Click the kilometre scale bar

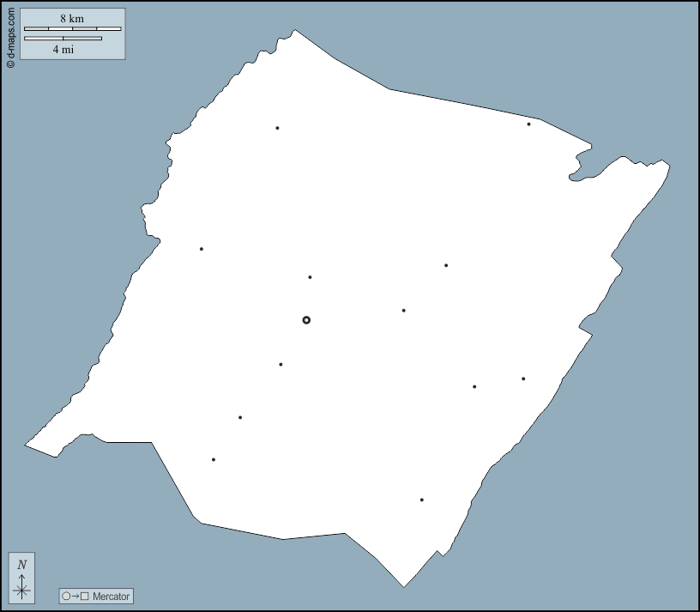[x=72, y=28]
